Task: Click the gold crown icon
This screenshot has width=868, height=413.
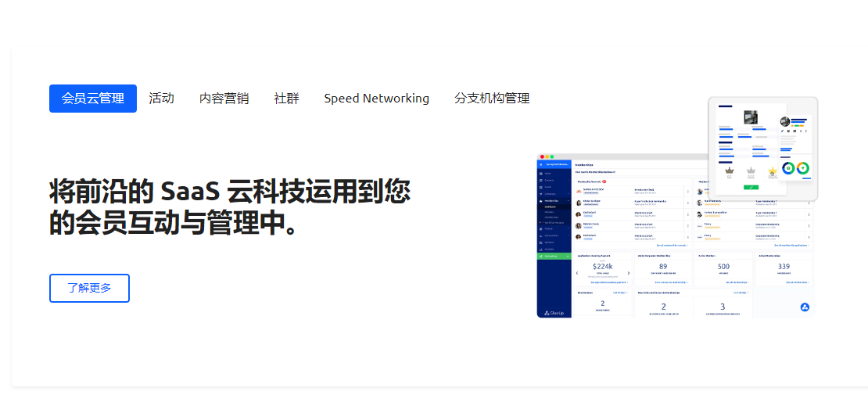Action: pyautogui.click(x=773, y=171)
